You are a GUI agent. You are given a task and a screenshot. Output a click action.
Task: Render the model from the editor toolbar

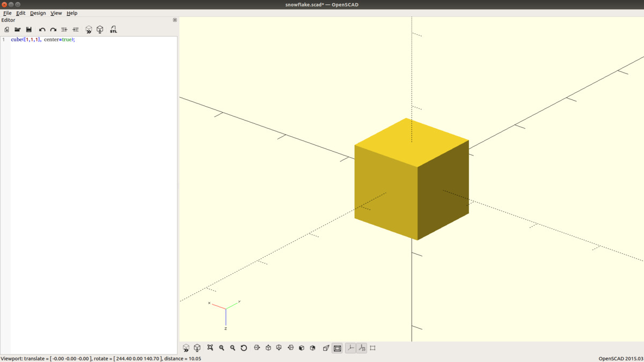100,29
